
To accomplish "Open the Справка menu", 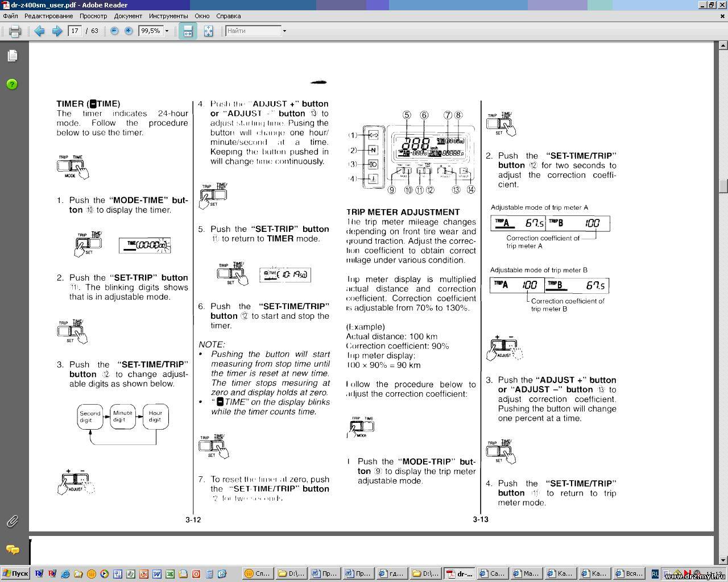I will point(229,16).
